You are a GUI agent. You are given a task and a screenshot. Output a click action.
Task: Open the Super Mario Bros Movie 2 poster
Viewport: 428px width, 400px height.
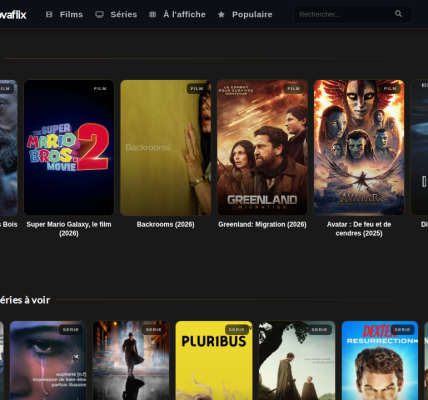tap(69, 148)
